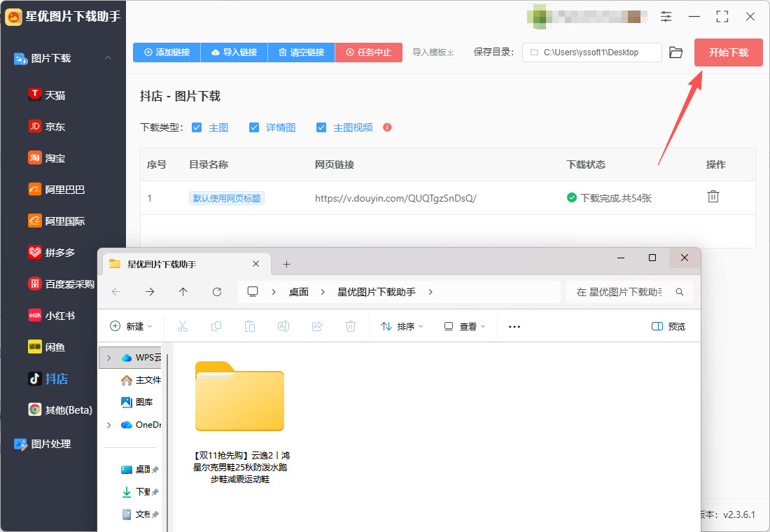The image size is (770, 532).
Task: Click the 星优图片下载助手 breadcrumb segment
Action: pyautogui.click(x=376, y=292)
